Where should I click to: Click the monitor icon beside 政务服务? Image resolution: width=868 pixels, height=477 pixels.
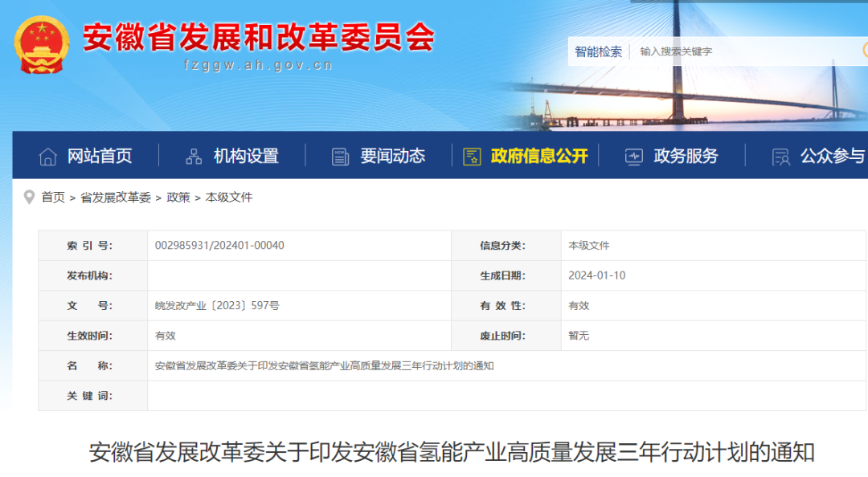tap(634, 157)
